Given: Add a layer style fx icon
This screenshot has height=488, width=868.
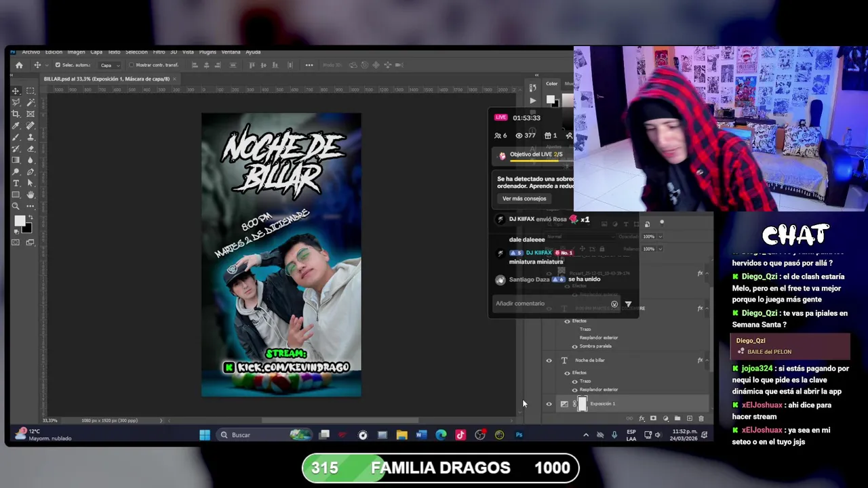Looking at the screenshot, I should point(642,418).
